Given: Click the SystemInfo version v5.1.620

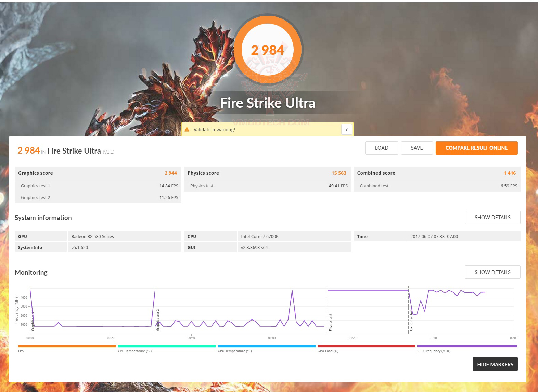Looking at the screenshot, I should (80, 248).
